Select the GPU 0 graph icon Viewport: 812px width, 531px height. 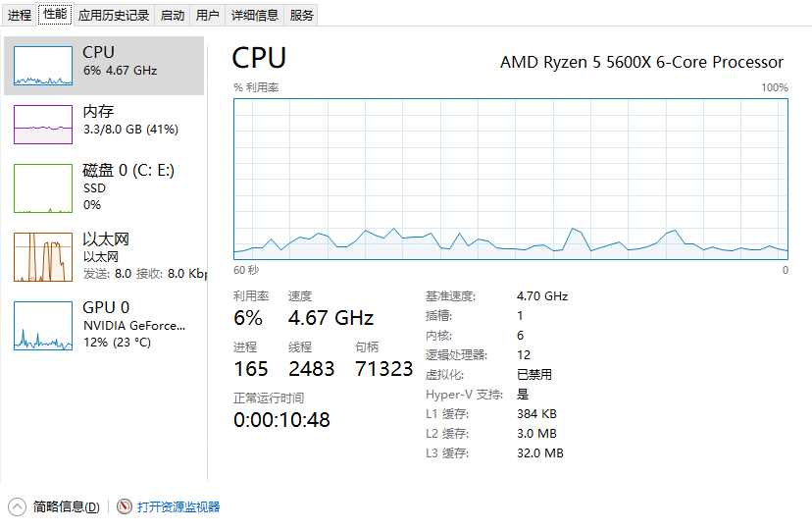(x=43, y=326)
